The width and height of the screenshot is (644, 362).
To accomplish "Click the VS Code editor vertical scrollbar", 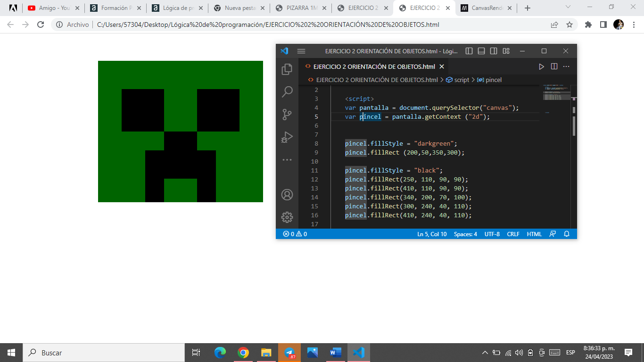I will click(574, 126).
